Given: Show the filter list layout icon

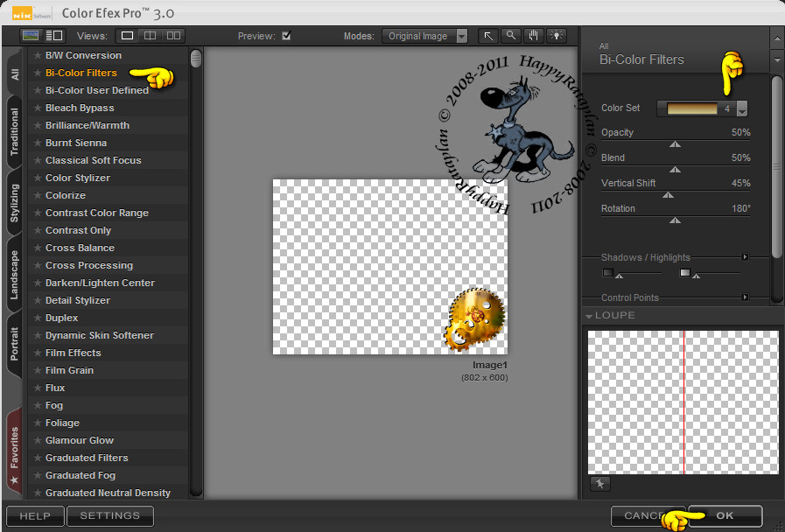Looking at the screenshot, I should [54, 36].
